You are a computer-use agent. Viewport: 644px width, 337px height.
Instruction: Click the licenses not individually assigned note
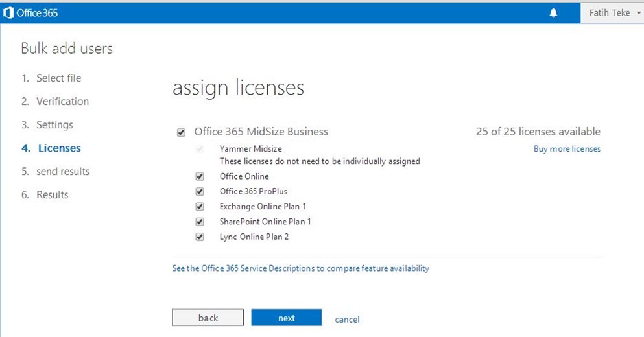click(x=320, y=161)
